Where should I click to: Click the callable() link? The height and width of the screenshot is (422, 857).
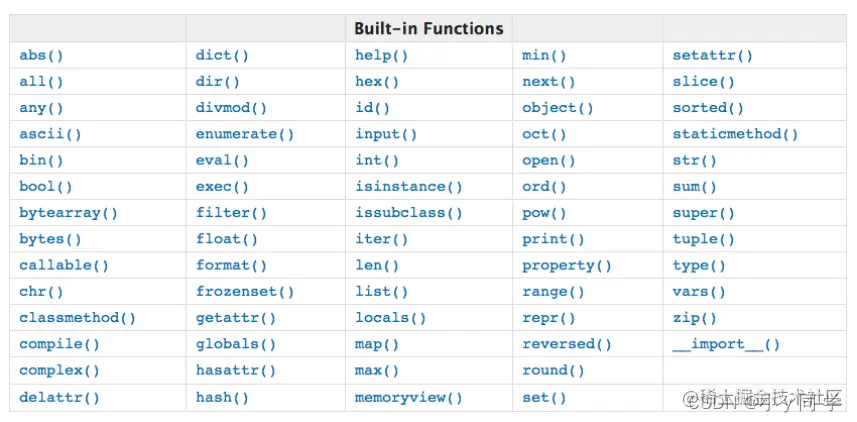[64, 266]
